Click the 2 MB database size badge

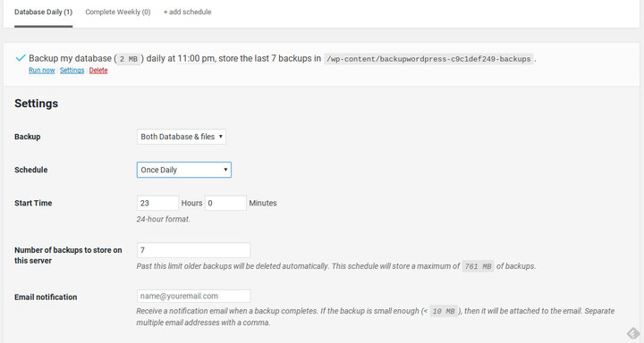tap(128, 59)
